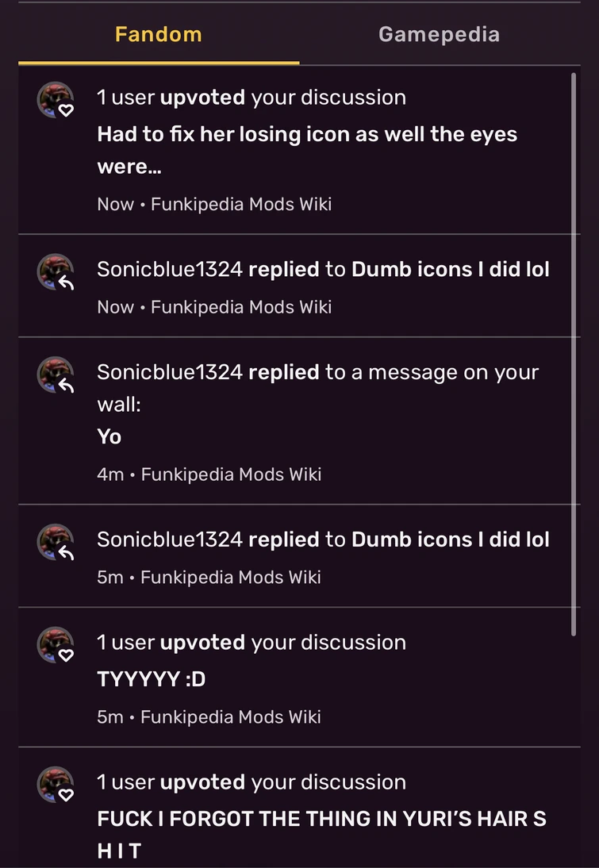This screenshot has height=868, width=599.
Task: Open 5m-old Sonicblue1324 reply to Dumb icons
Action: point(323,540)
